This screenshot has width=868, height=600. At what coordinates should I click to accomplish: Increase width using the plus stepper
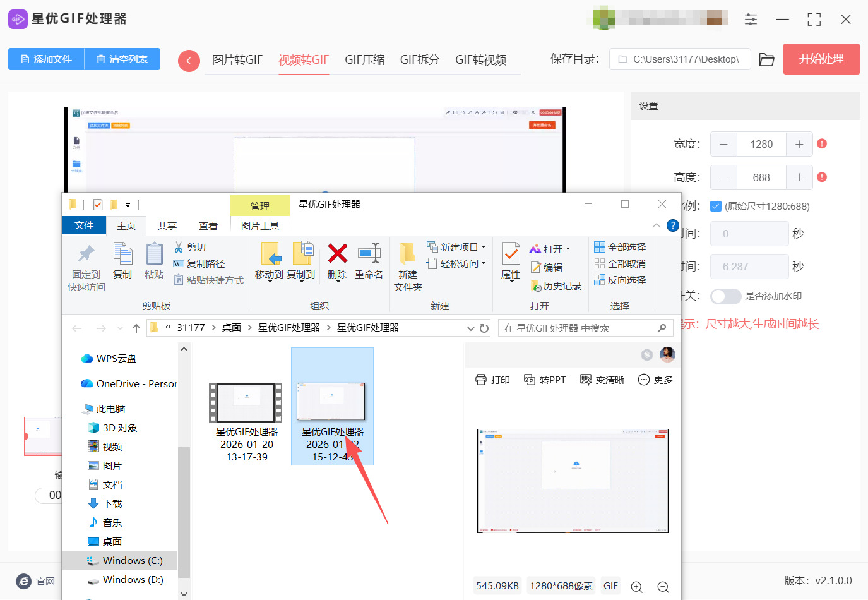[799, 144]
